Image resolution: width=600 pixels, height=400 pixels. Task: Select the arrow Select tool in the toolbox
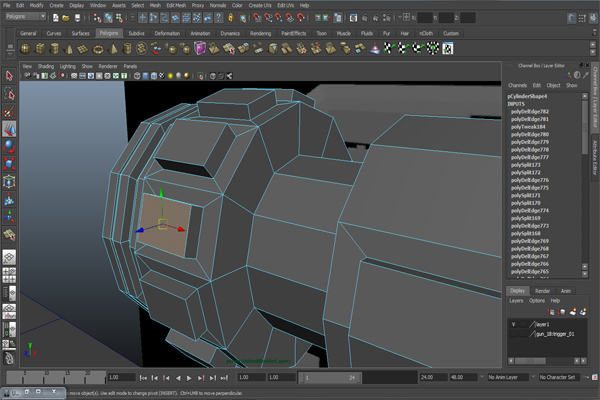(9, 76)
